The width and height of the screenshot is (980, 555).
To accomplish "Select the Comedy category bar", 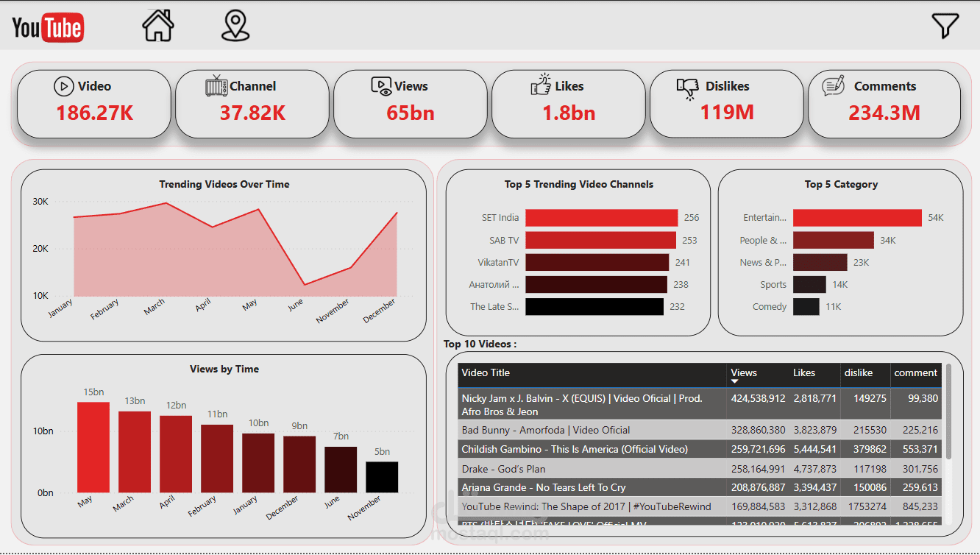I will 806,306.
